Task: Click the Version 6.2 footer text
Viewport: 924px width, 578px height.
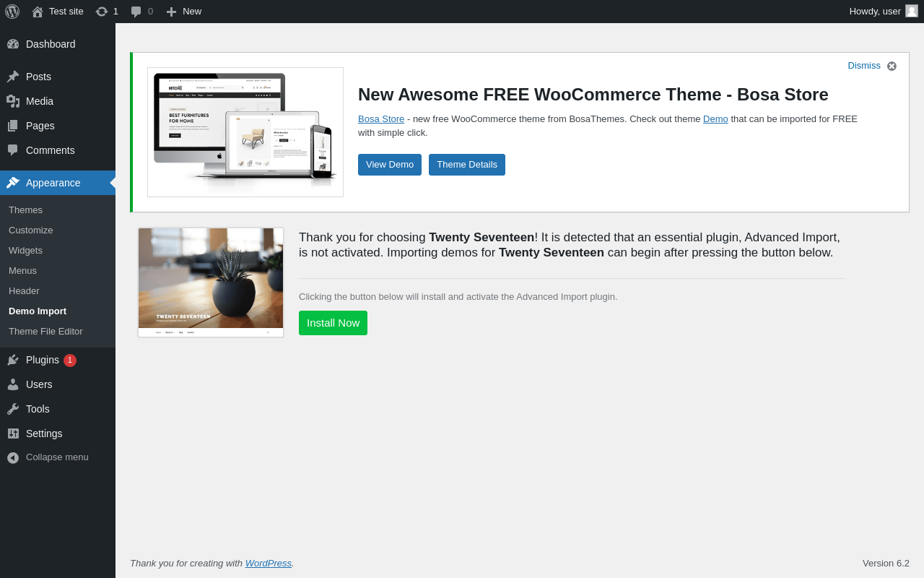Action: coord(886,564)
